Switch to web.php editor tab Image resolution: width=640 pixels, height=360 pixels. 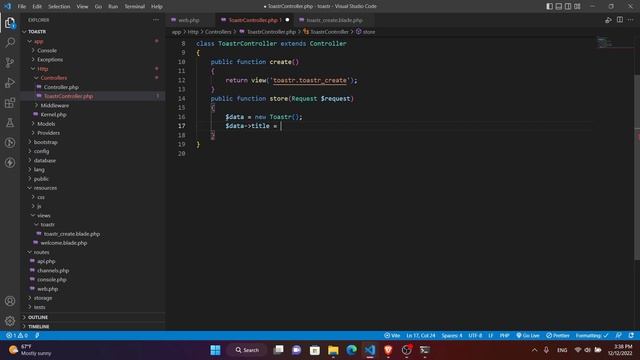[188, 20]
